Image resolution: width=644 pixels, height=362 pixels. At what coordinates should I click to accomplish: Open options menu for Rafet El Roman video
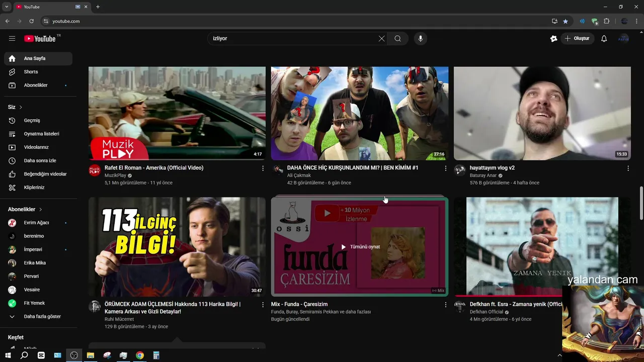(263, 168)
